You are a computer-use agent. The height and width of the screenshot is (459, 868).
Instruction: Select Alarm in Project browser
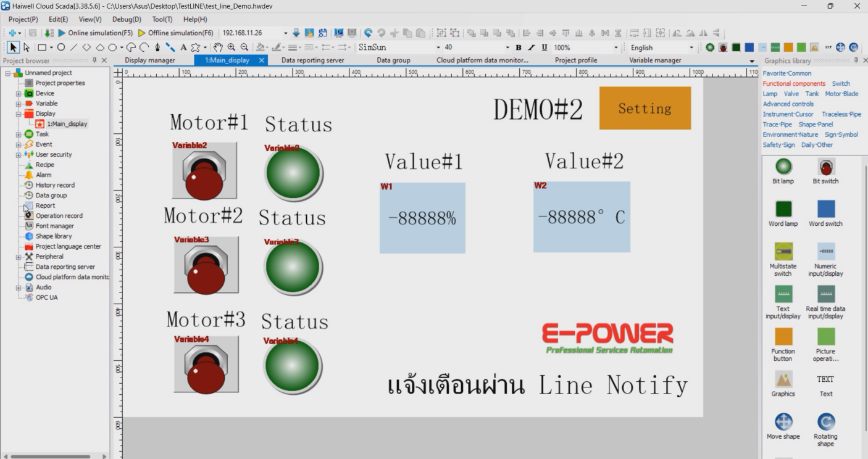[x=43, y=175]
